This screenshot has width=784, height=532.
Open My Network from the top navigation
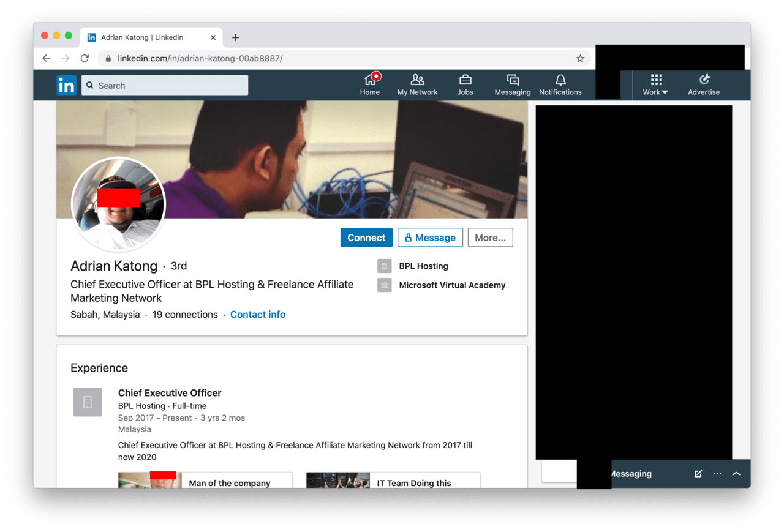pos(417,84)
